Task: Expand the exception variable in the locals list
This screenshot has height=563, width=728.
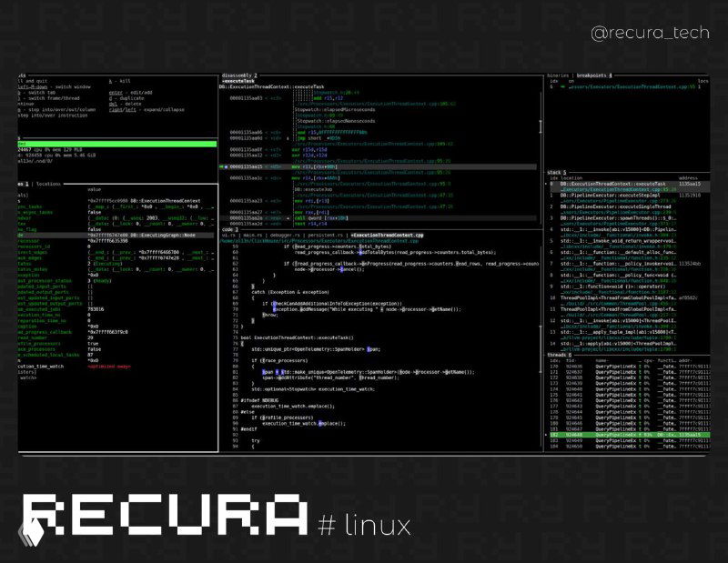Action: (23, 276)
